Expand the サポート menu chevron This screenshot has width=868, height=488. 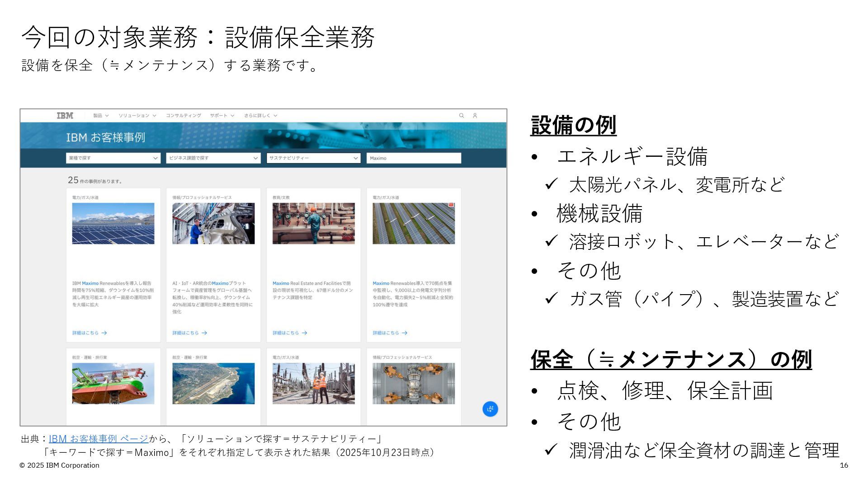(232, 116)
